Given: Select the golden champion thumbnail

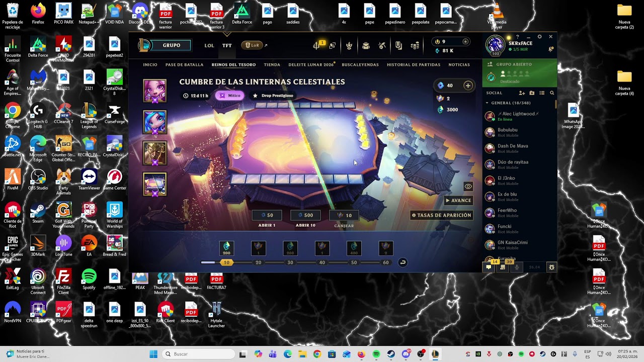Looking at the screenshot, I should click(x=154, y=153).
